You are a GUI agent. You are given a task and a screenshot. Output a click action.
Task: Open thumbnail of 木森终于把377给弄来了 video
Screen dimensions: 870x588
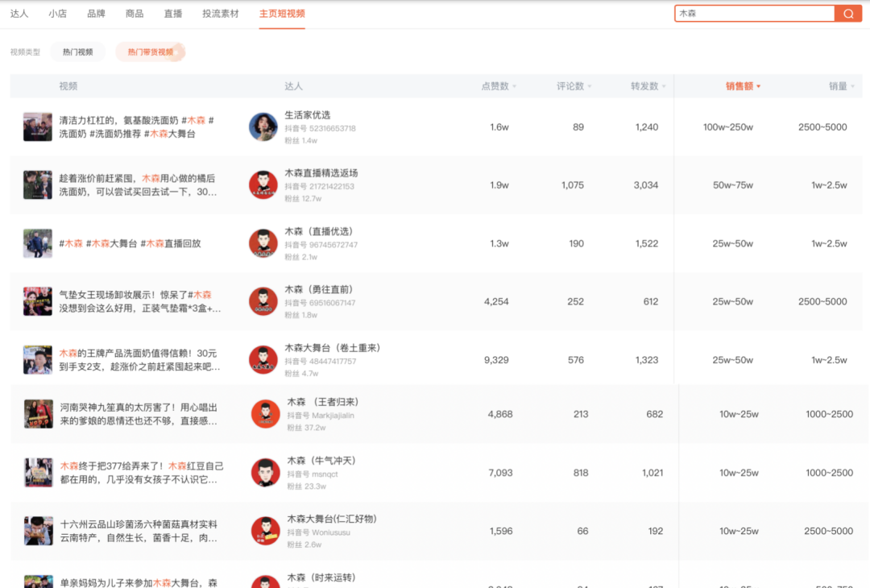39,473
